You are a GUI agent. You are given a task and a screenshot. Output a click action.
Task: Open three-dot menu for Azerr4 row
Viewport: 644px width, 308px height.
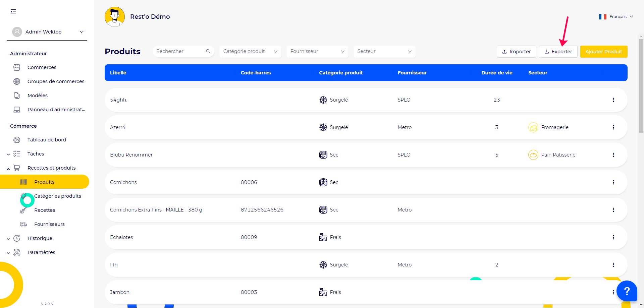tap(613, 127)
